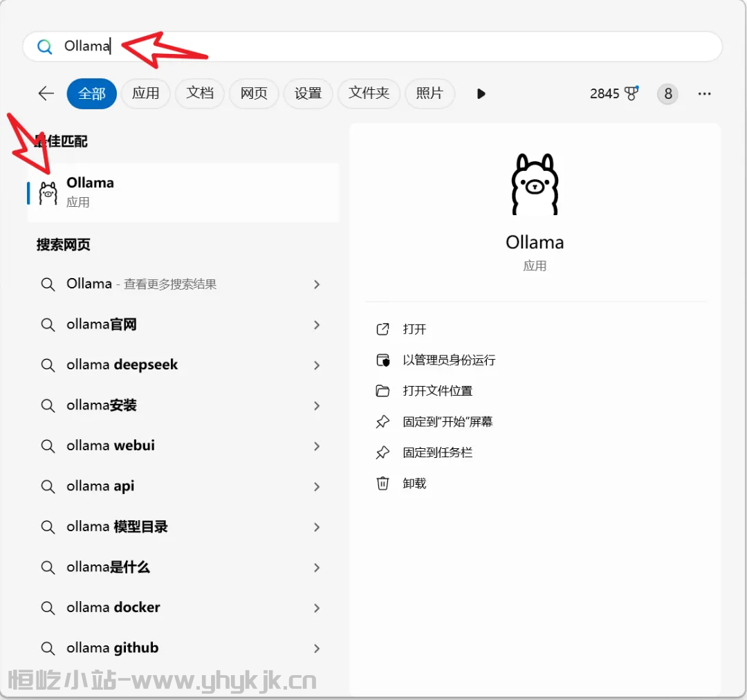Click the small Ollama llama icon in results

coord(48,193)
